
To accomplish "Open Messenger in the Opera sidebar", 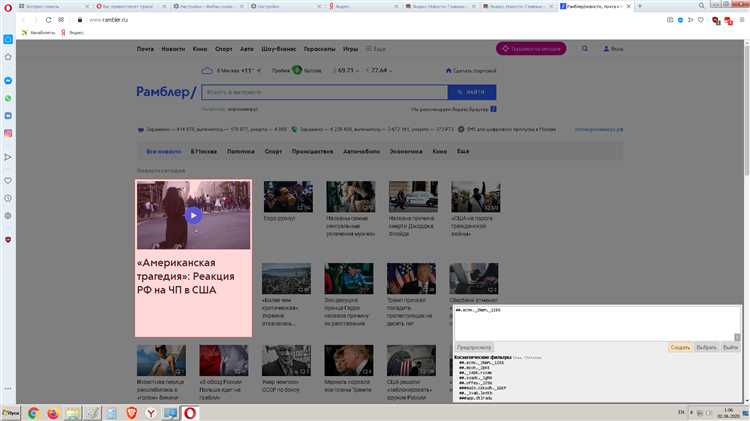I will pos(8,80).
